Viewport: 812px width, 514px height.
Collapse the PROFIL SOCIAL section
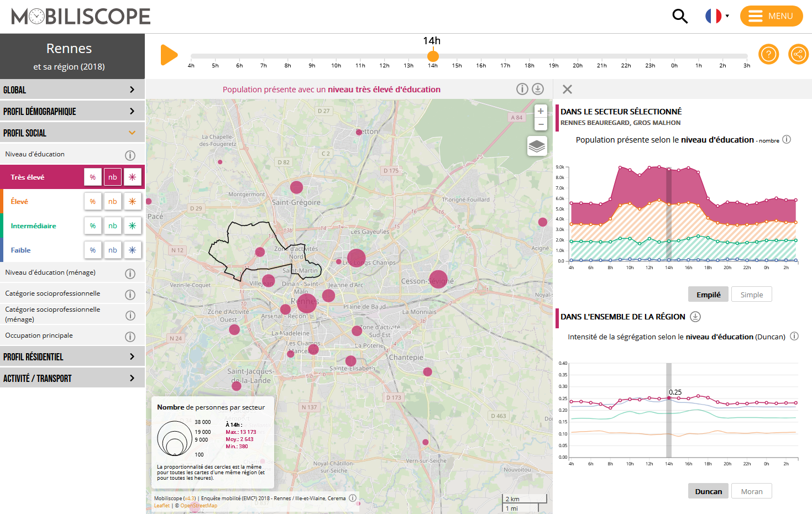[72, 133]
